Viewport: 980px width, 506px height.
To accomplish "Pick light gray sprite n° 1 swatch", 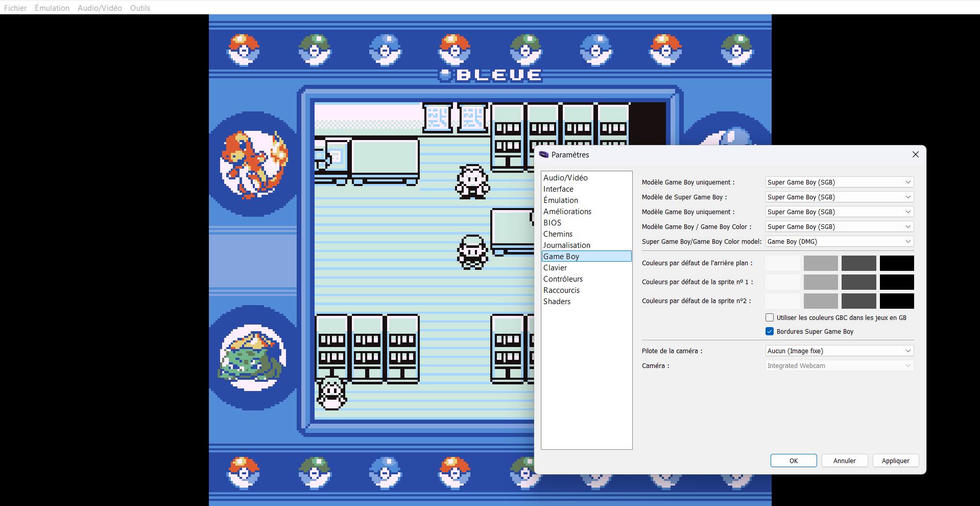I will [821, 282].
